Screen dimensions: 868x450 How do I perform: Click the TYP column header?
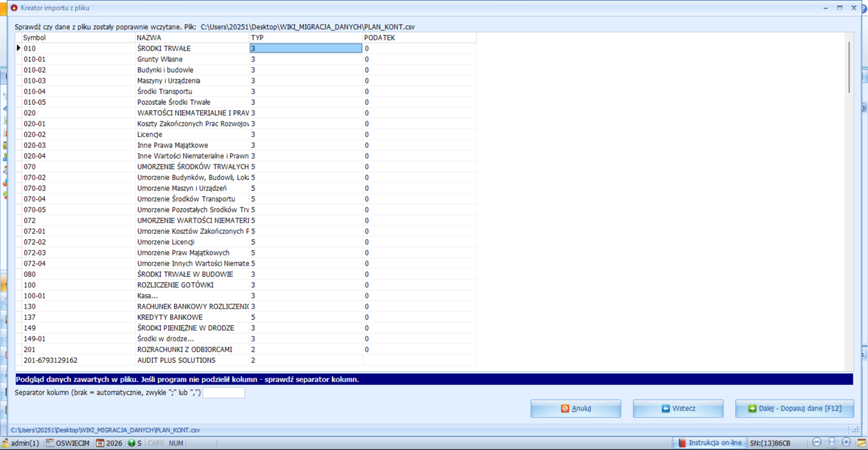pyautogui.click(x=306, y=37)
